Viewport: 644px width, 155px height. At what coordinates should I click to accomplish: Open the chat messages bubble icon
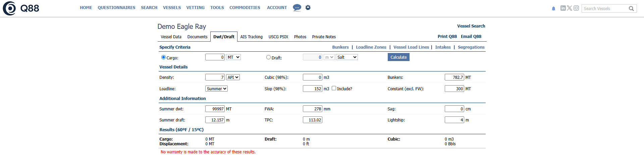click(297, 7)
